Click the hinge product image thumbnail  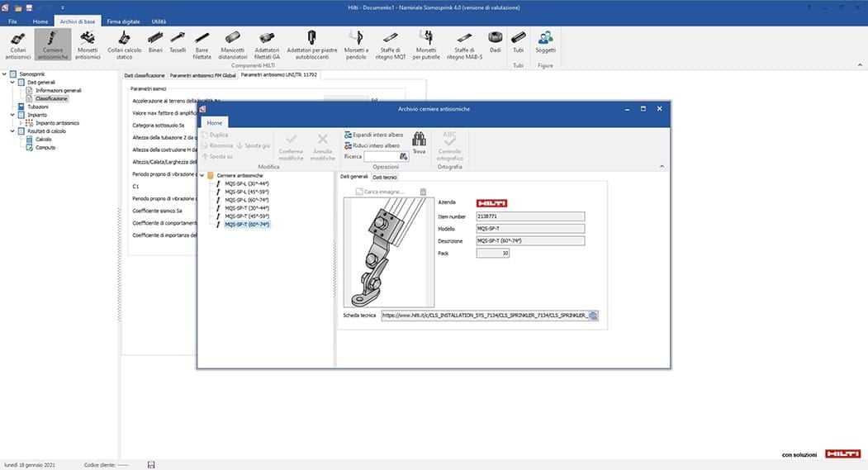coord(389,253)
